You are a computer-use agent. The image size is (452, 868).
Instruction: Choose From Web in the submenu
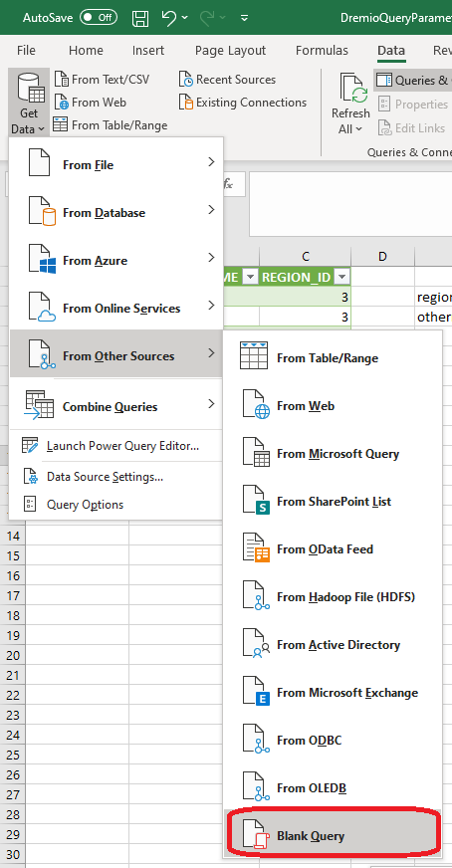333,406
